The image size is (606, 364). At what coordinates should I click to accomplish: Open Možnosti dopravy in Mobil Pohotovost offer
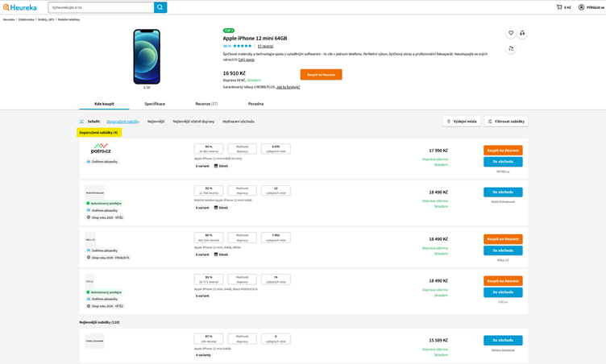pos(243,191)
